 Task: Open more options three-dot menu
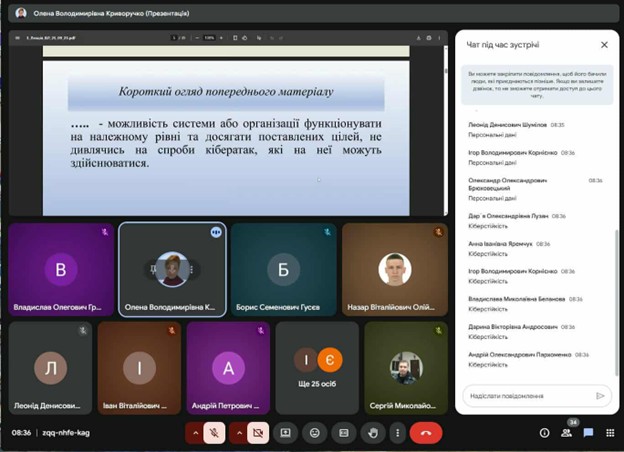398,433
